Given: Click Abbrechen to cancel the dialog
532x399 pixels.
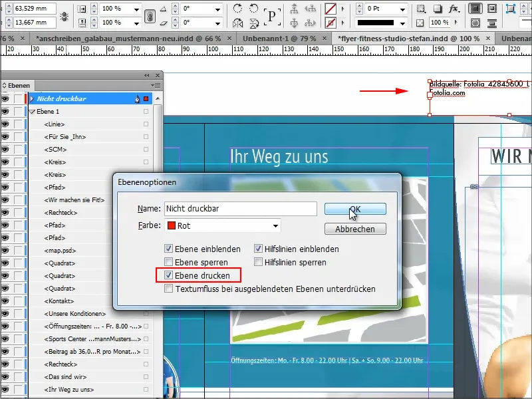Looking at the screenshot, I should click(x=355, y=229).
